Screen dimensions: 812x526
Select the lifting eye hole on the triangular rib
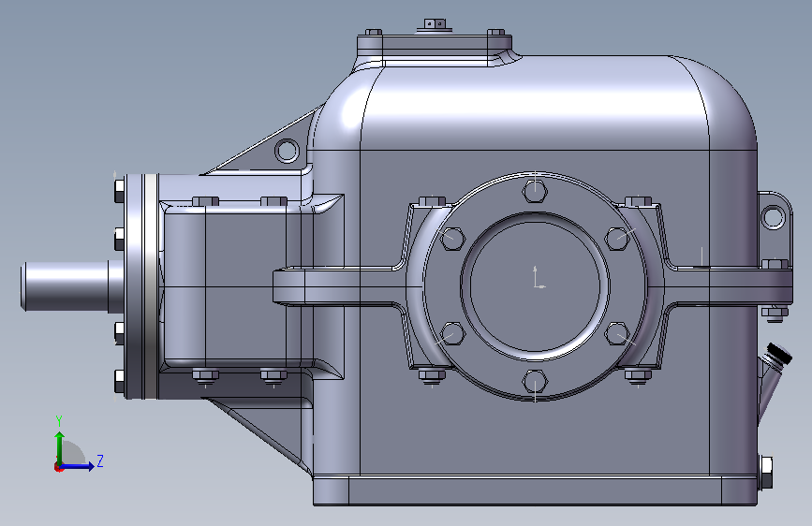pyautogui.click(x=287, y=151)
